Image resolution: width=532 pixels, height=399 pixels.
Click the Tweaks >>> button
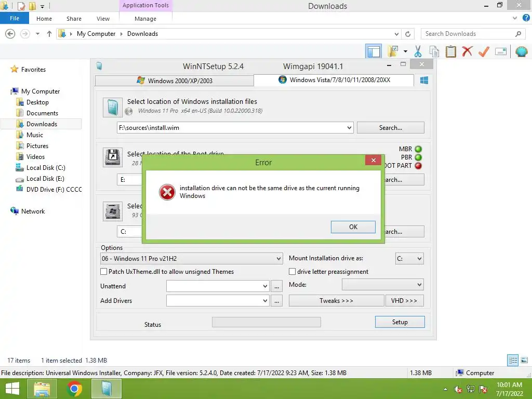tap(336, 301)
